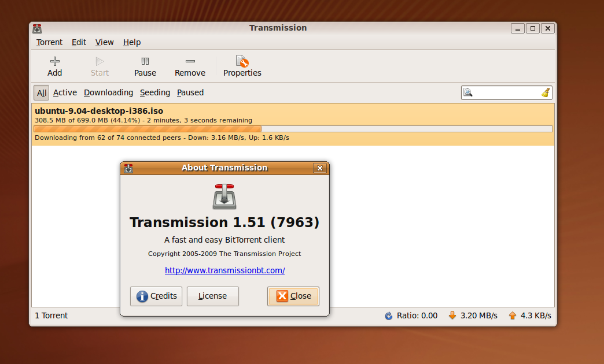Image resolution: width=604 pixels, height=364 pixels.
Task: Click the 'Downloading from 62 of 74' status line
Action: coord(162,138)
